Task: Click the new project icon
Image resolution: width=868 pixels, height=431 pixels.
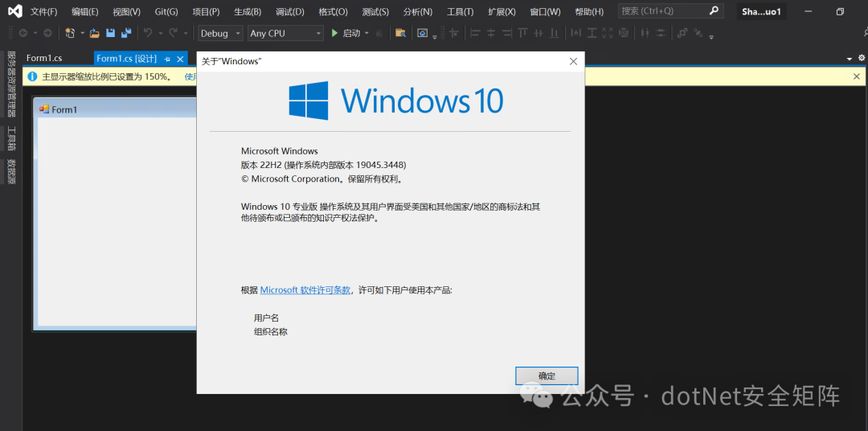Action: pos(70,33)
